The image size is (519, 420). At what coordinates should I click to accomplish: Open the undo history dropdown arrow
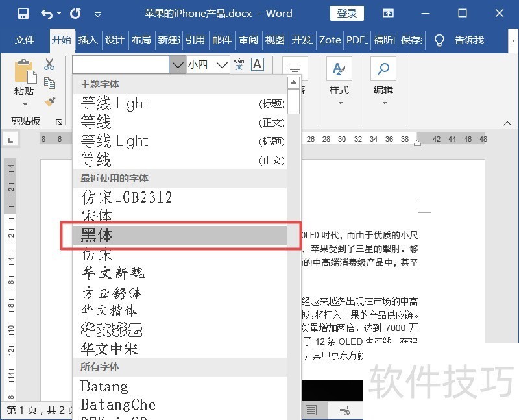tap(59, 14)
